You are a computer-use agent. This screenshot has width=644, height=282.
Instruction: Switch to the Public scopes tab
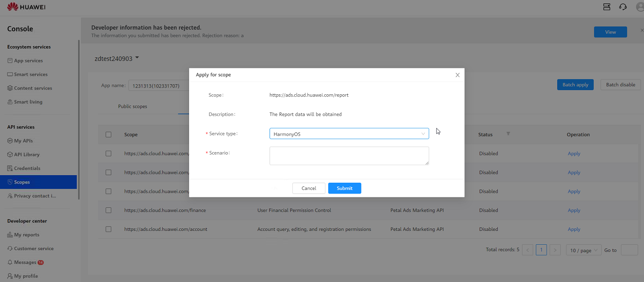[x=132, y=106]
